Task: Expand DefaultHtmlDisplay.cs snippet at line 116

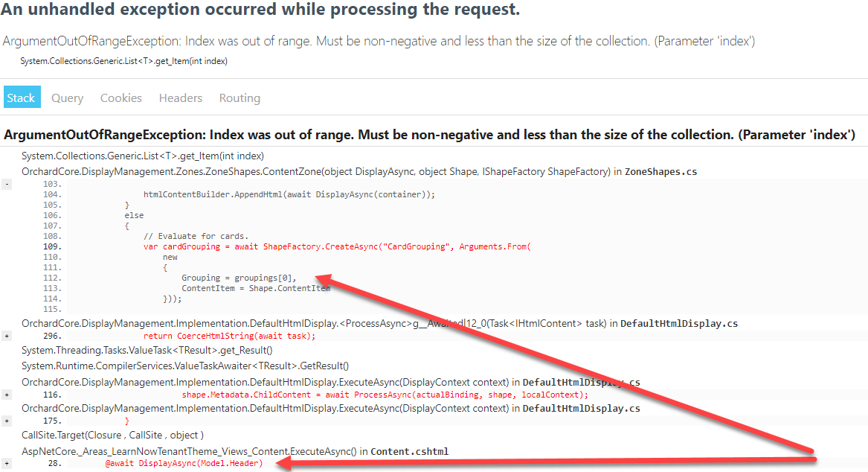Action: click(7, 393)
